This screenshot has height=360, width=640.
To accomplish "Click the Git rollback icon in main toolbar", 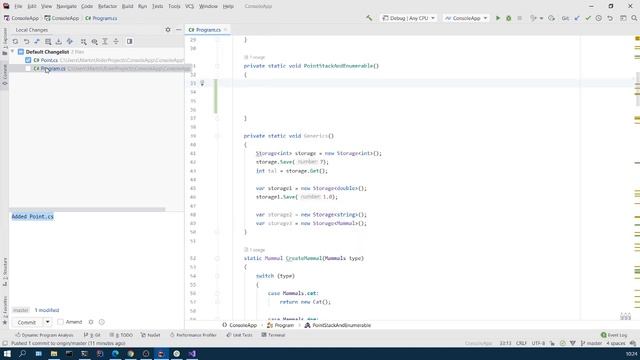I will point(610,18).
